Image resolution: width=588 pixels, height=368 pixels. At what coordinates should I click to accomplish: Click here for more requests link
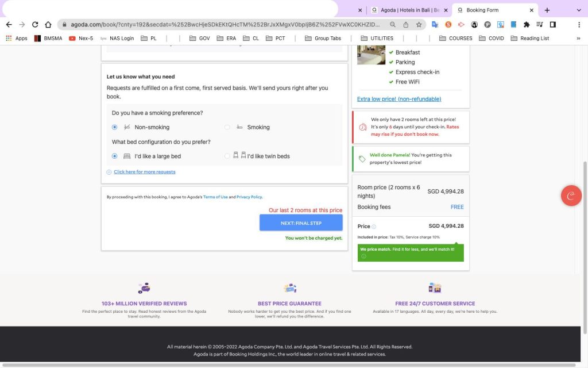click(x=144, y=172)
